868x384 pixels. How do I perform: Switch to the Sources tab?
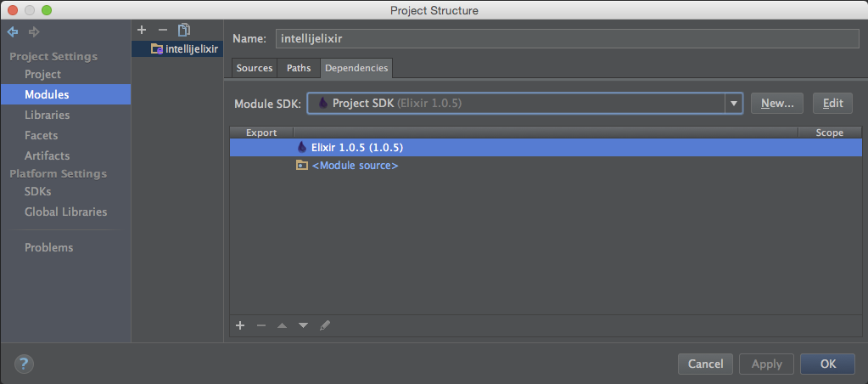(255, 68)
